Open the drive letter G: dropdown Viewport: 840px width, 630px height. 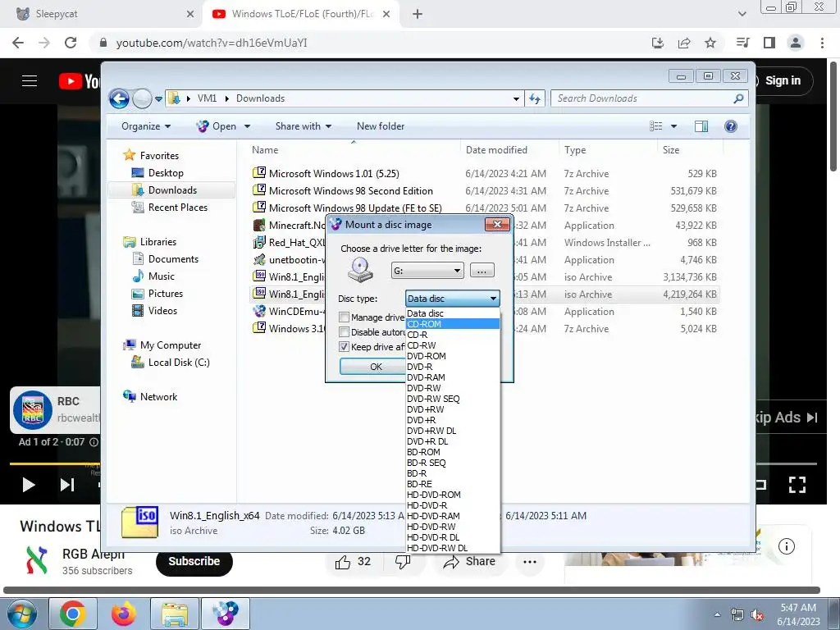pyautogui.click(x=427, y=271)
